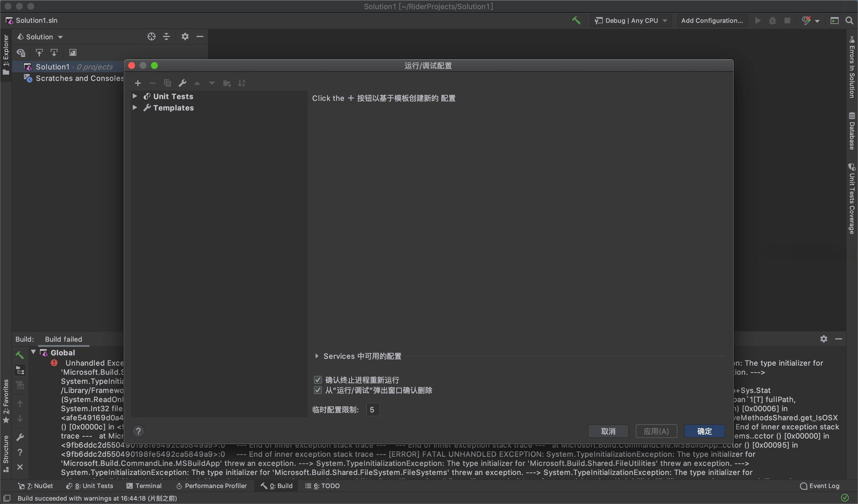This screenshot has width=858, height=504.
Task: Click the edit templates wrench icon
Action: (x=183, y=83)
